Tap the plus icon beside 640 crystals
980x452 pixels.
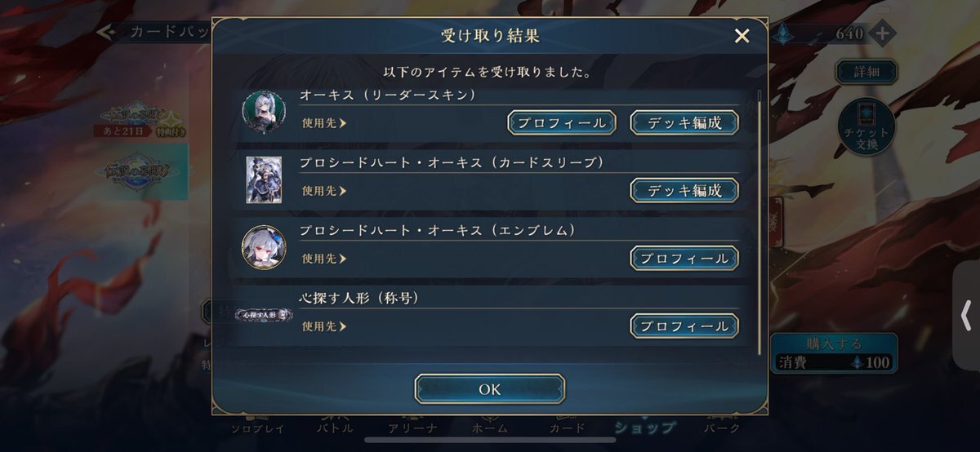(x=882, y=33)
